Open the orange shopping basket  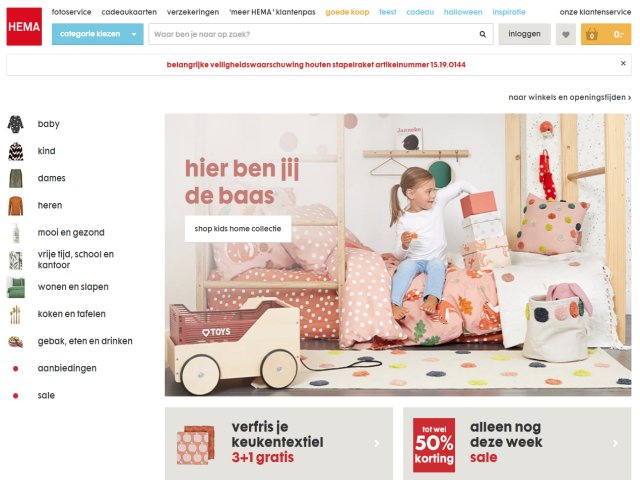pos(606,34)
